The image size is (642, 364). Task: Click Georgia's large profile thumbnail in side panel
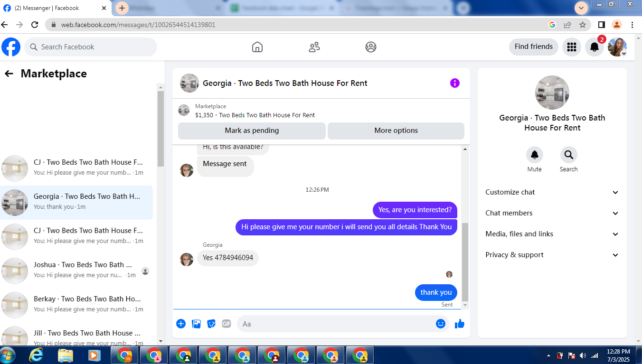(x=552, y=93)
